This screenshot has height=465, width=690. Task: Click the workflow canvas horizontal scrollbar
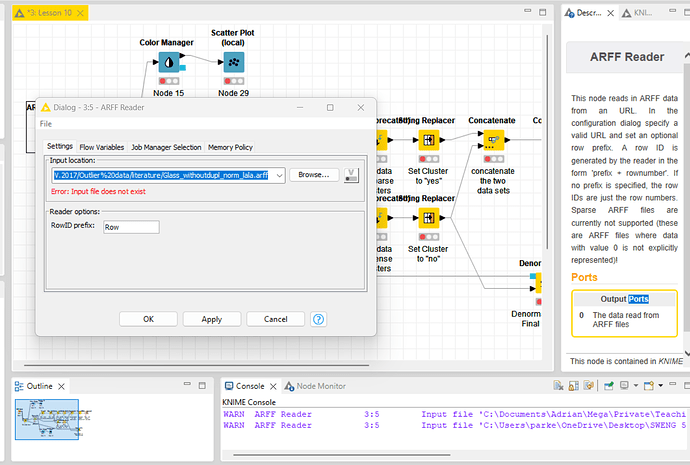pos(196,365)
